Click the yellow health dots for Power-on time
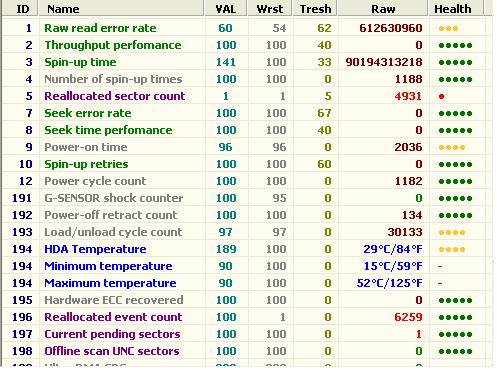The width and height of the screenshot is (497, 370). 452,148
